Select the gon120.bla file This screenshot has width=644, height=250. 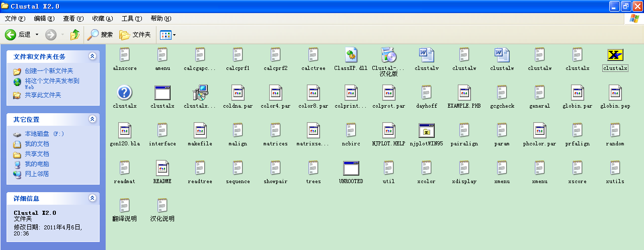pos(124,131)
